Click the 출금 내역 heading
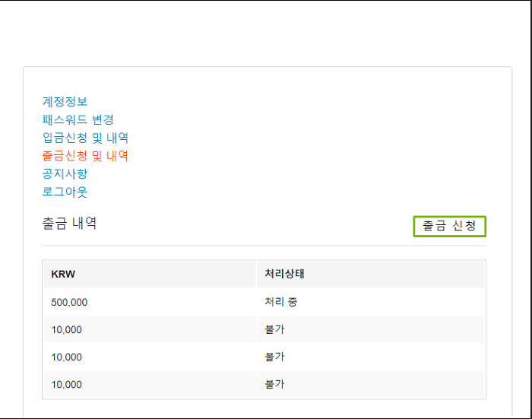The width and height of the screenshot is (532, 419). (x=69, y=224)
